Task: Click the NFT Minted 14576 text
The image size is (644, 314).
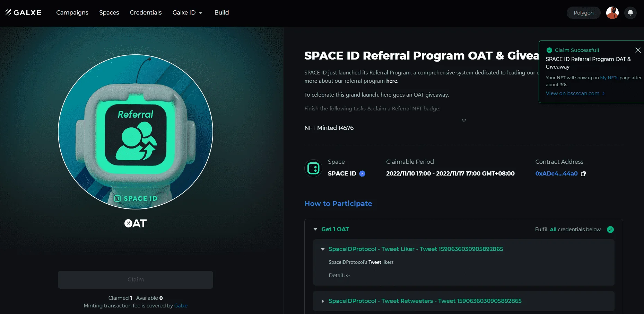Action: [x=329, y=128]
